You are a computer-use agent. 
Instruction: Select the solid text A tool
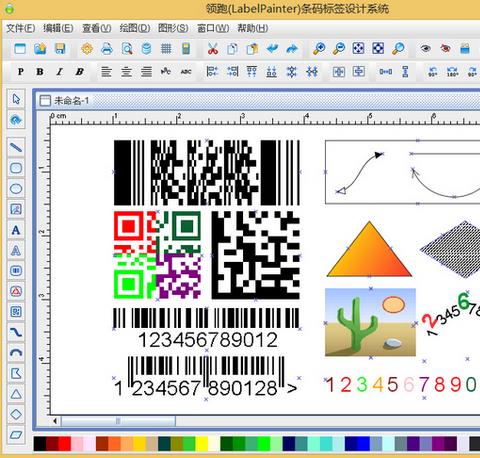point(16,230)
